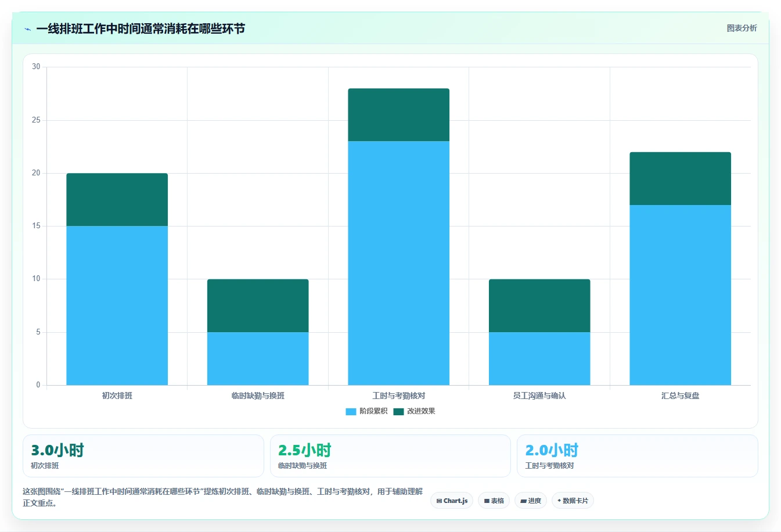Click the blue bar segment for 初次排班
The height and width of the screenshot is (532, 781).
coord(117,305)
